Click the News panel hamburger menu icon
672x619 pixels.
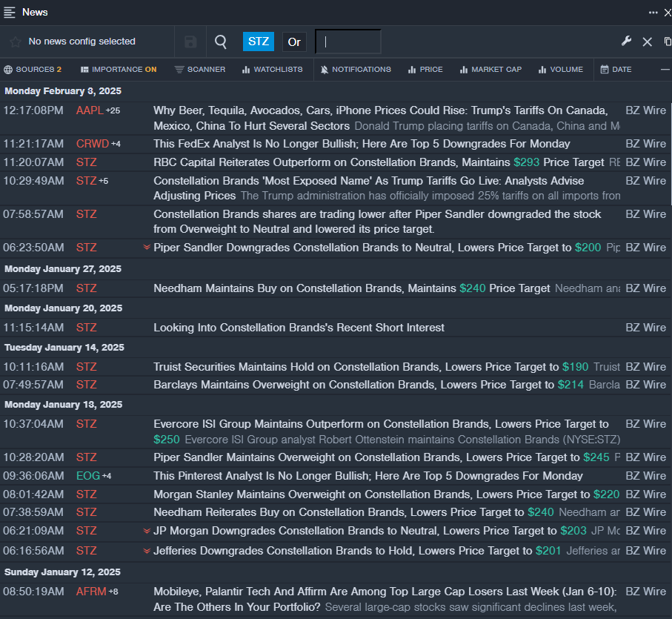[x=10, y=12]
